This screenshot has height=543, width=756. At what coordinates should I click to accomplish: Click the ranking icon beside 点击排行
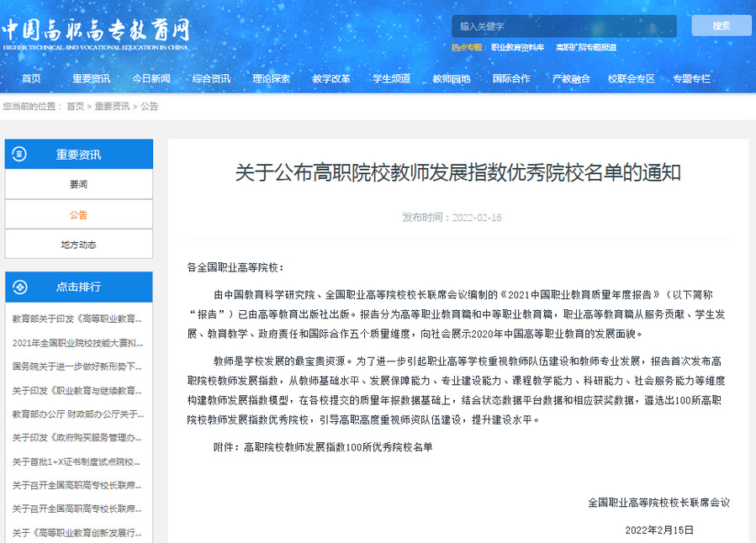tap(20, 287)
